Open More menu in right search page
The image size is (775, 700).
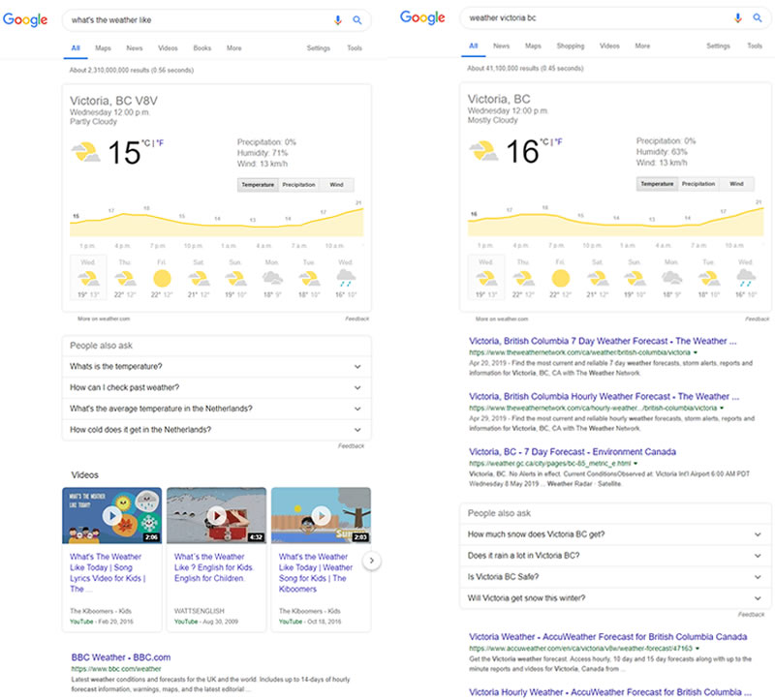tap(642, 46)
